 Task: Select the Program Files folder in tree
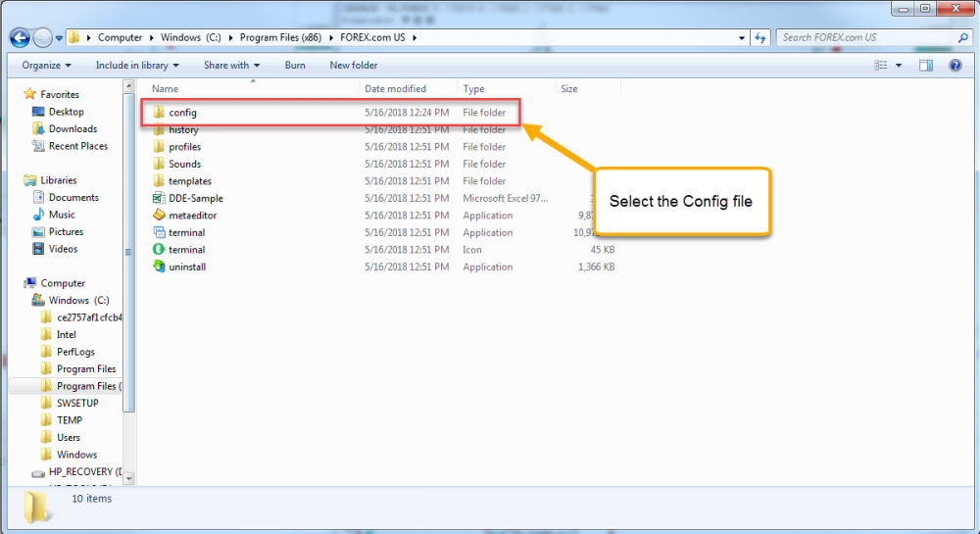[86, 369]
